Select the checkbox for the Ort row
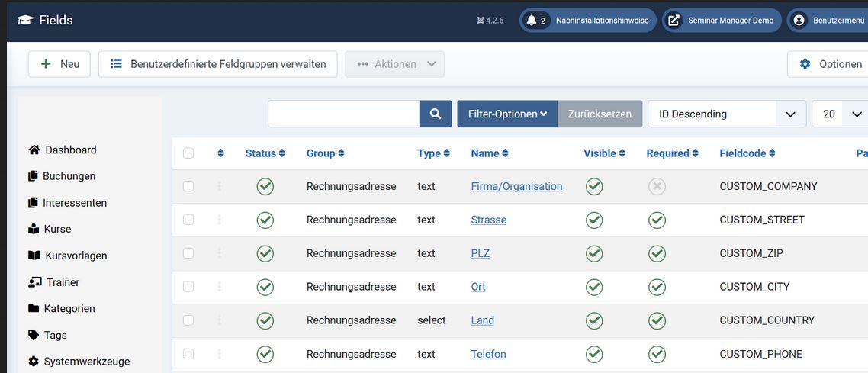 (188, 287)
